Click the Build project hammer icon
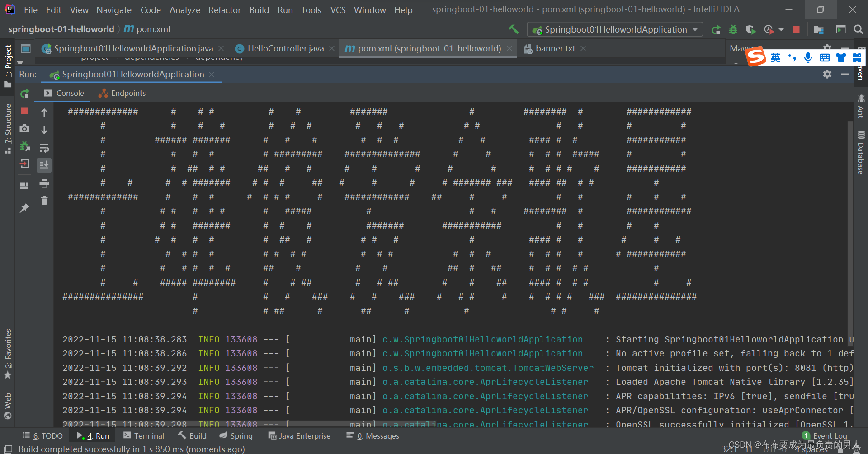This screenshot has height=454, width=868. pos(513,29)
